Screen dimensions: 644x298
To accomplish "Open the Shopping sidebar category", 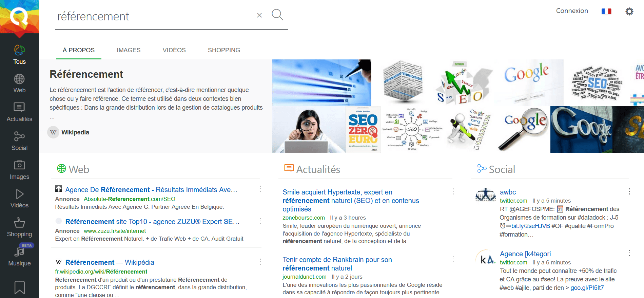I will 19,227.
